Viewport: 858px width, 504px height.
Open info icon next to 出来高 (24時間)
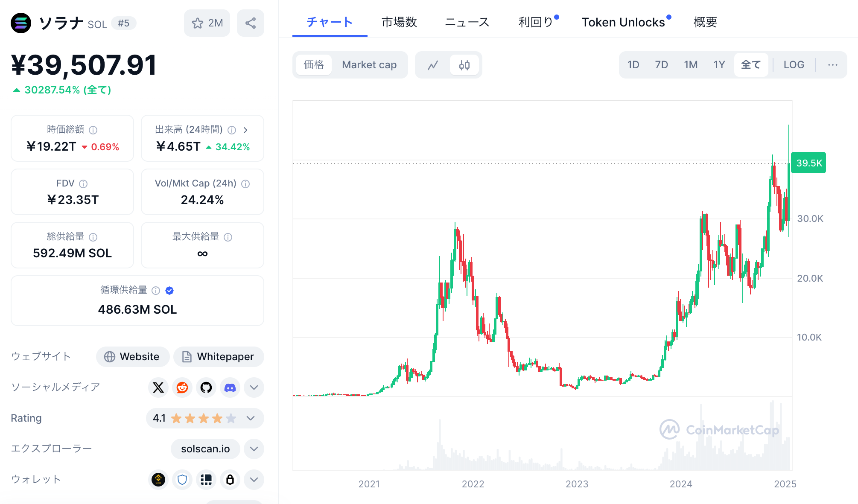pyautogui.click(x=232, y=130)
